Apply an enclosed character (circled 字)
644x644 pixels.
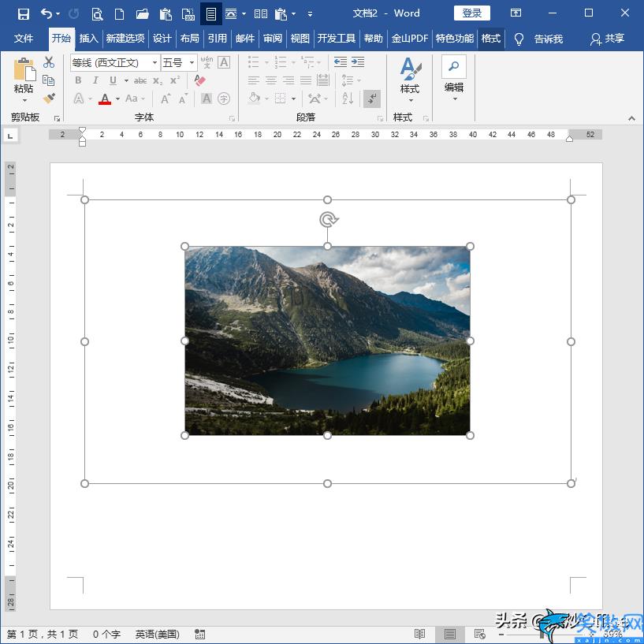(x=224, y=99)
